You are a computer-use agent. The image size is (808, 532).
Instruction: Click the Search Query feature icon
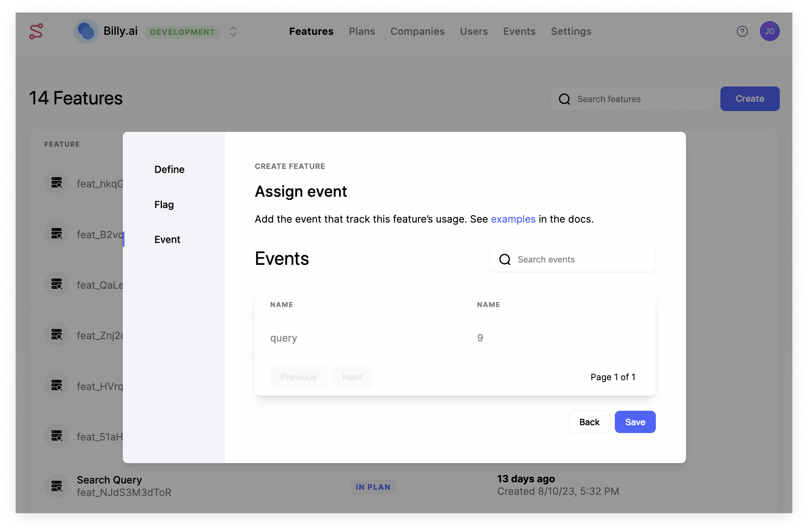click(56, 486)
